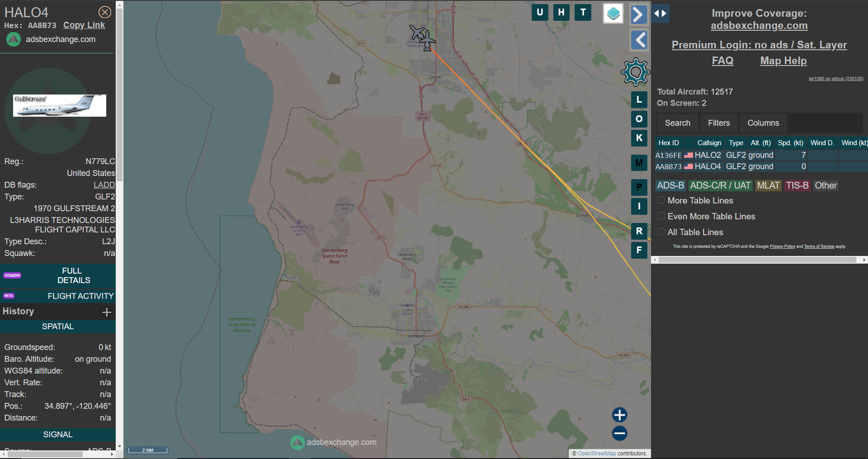Open the Google Privacy Policy link
Image resolution: width=868 pixels, height=459 pixels.
coord(782,246)
